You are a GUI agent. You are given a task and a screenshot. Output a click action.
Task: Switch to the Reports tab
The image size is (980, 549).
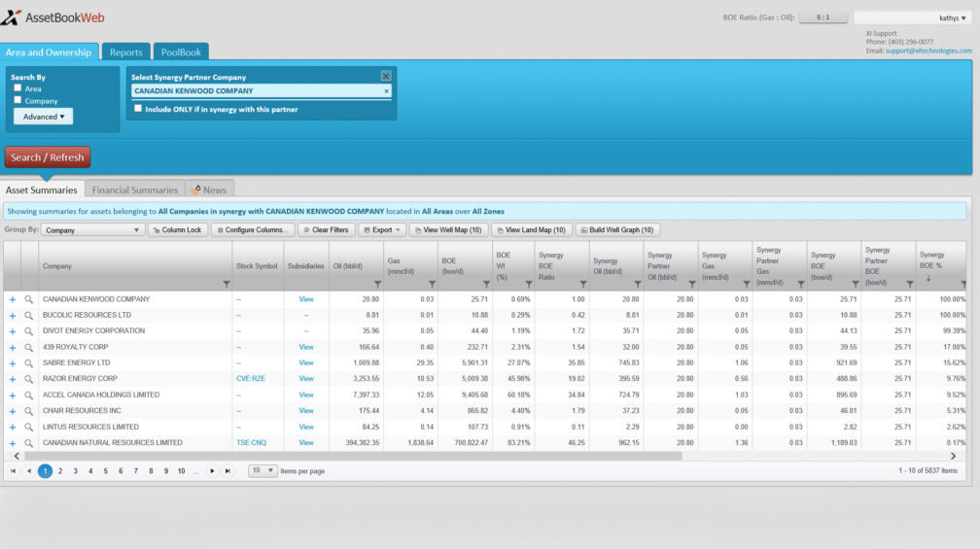tap(126, 51)
